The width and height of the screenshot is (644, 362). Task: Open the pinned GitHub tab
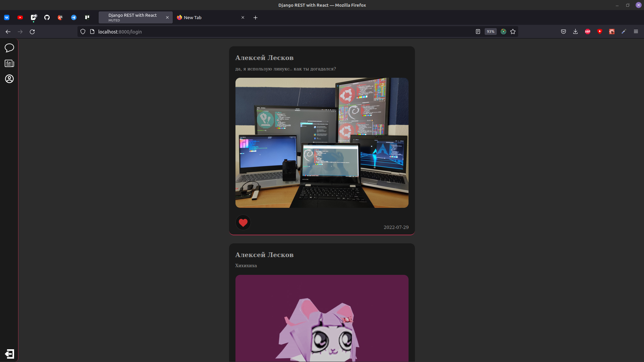(47, 17)
